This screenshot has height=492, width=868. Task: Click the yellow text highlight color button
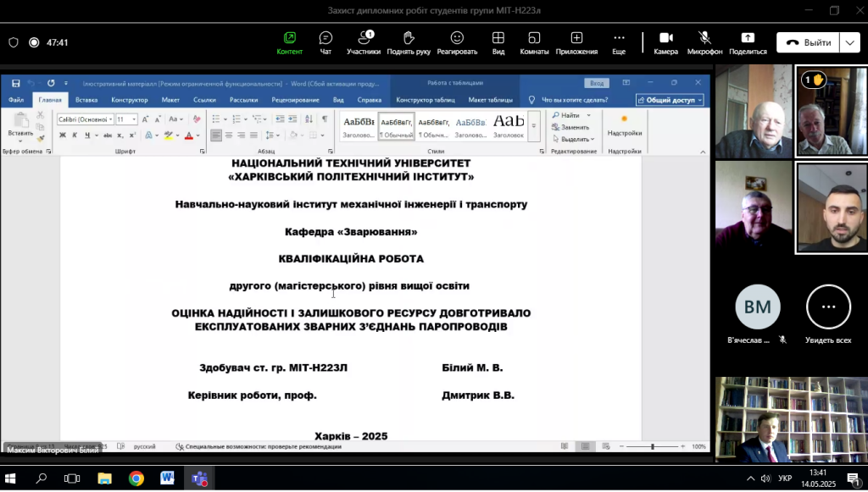pyautogui.click(x=169, y=135)
